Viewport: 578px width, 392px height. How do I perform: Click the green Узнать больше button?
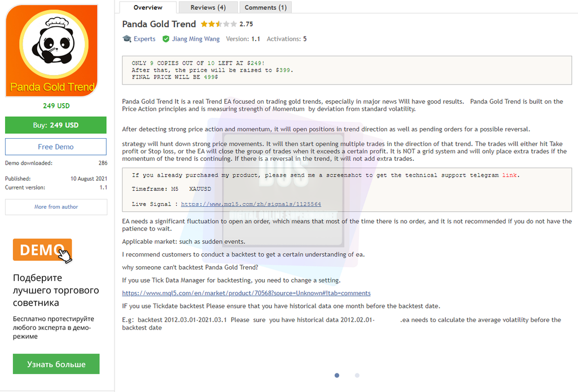tap(56, 364)
